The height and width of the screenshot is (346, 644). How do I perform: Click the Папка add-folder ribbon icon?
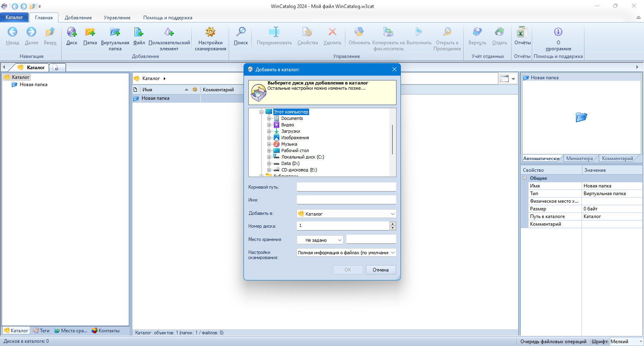pyautogui.click(x=90, y=32)
